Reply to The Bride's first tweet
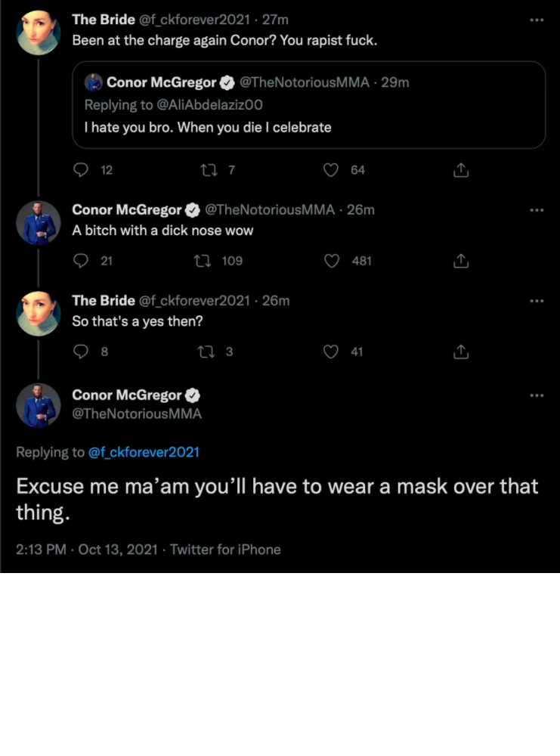 click(82, 171)
